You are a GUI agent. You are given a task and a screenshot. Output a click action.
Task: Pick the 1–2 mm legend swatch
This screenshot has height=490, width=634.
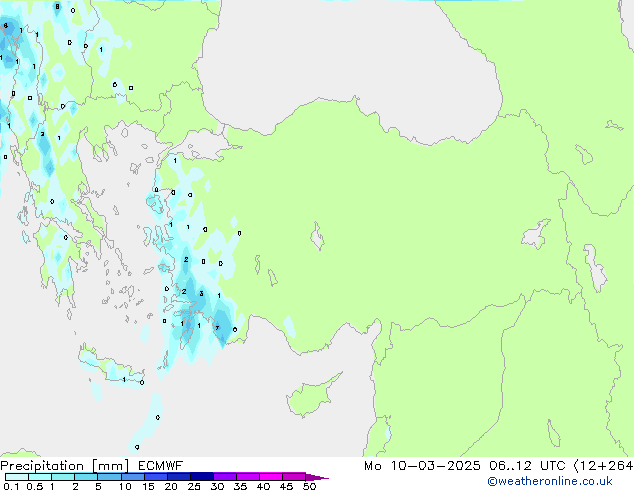coord(63,477)
